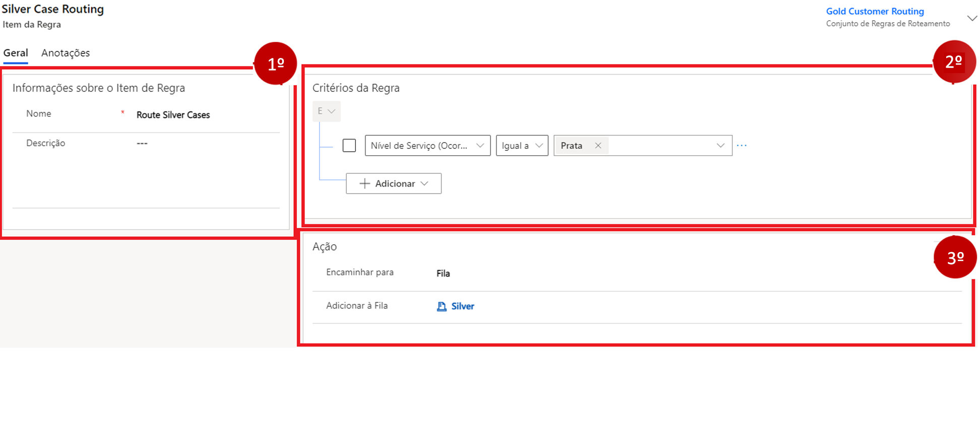Expand the header chevron beside Gold Customer Routing
Viewport: 980px width, 434px height.
[x=972, y=18]
